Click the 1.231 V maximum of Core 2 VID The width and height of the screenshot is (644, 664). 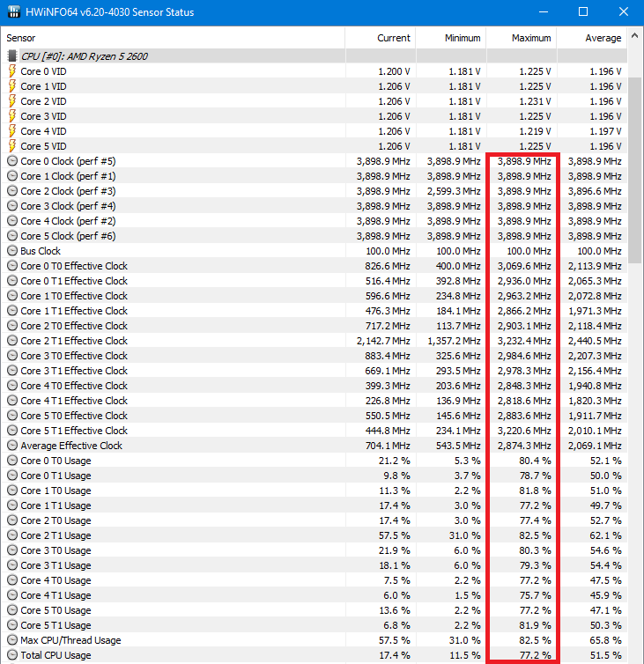tap(535, 101)
